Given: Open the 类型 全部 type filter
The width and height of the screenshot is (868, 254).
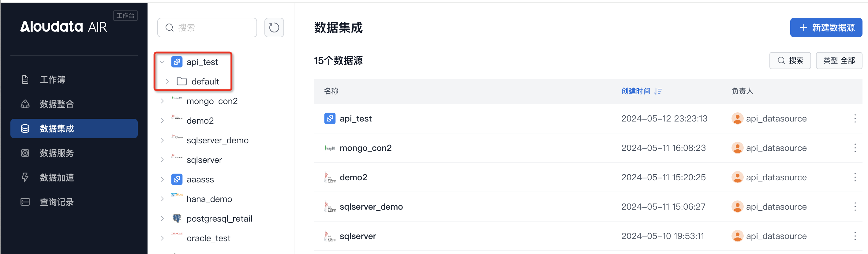Looking at the screenshot, I should [839, 61].
